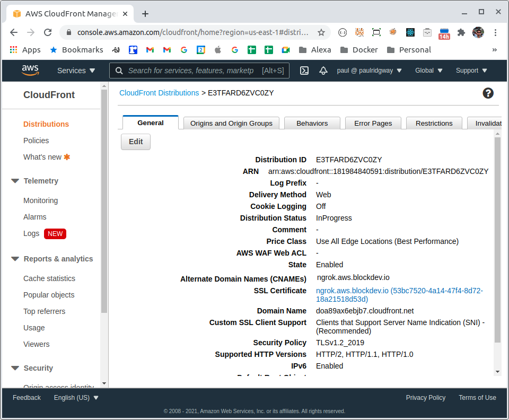Go back in browser history
This screenshot has width=509, height=420.
tap(14, 32)
